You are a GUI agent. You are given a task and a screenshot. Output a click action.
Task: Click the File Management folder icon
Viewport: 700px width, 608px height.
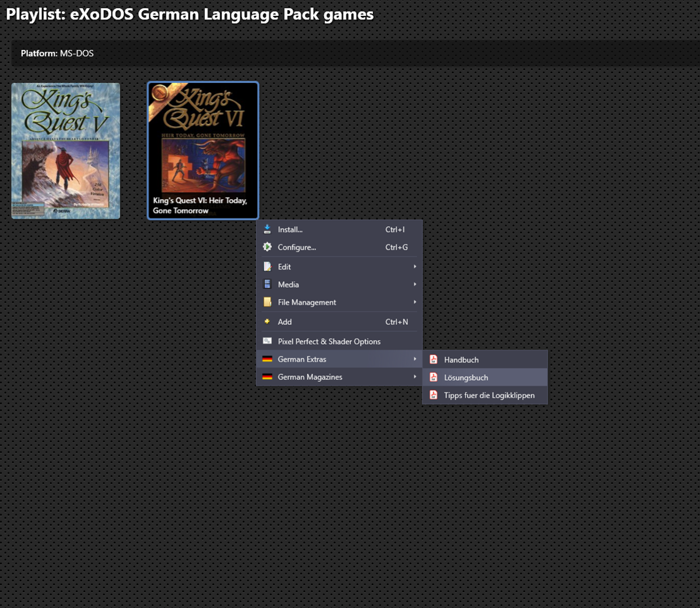pyautogui.click(x=267, y=302)
